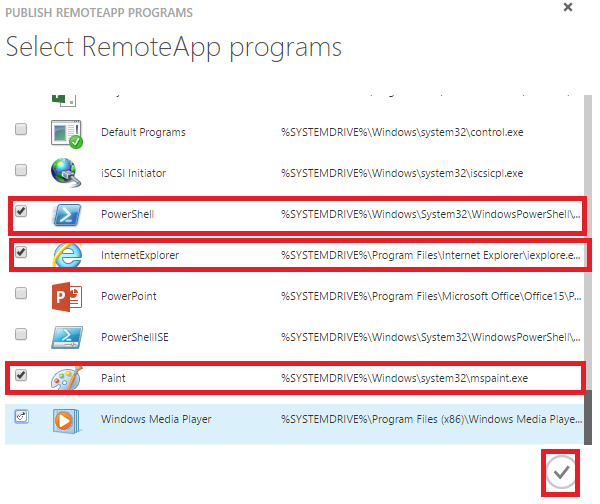Click the Internet Explorer icon
The width and height of the screenshot is (600, 504).
[x=67, y=255]
